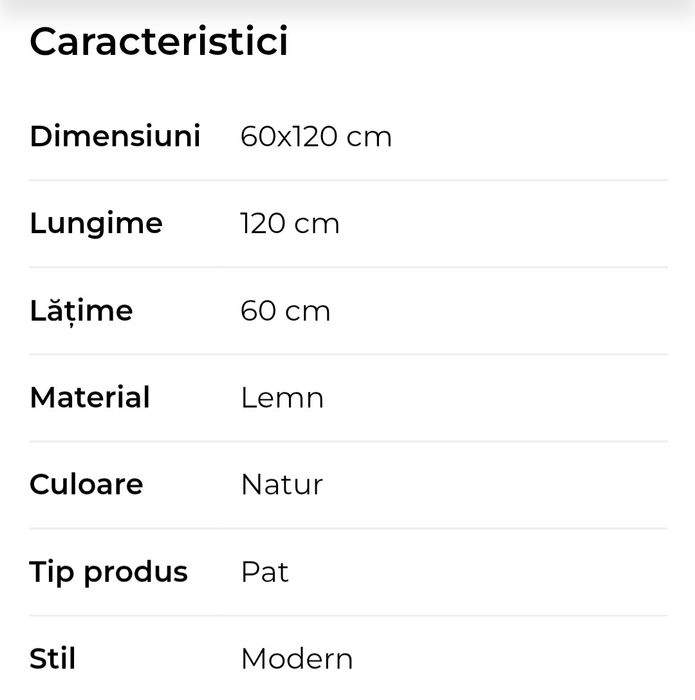The width and height of the screenshot is (695, 700).
Task: Select the Material label
Action: (x=90, y=397)
